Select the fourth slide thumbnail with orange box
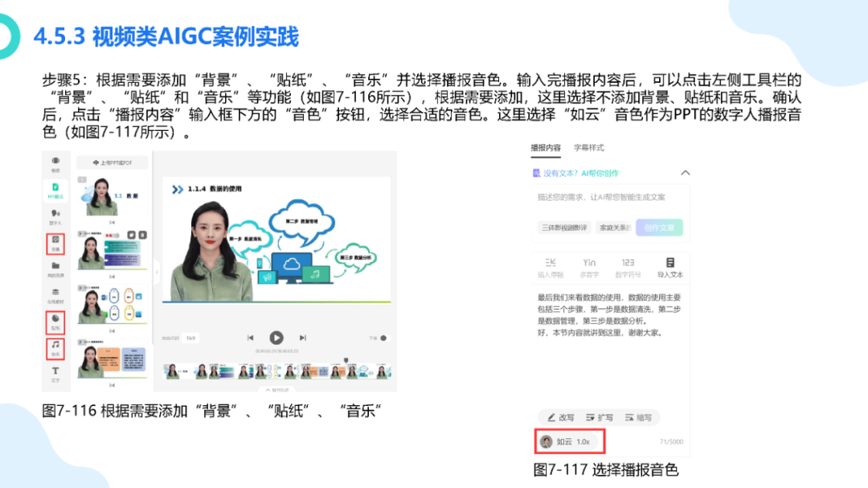Viewport: 868px width, 488px height. tap(113, 359)
